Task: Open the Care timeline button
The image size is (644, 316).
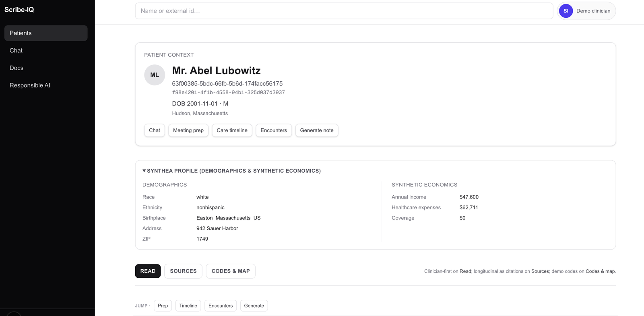Action: pyautogui.click(x=232, y=130)
